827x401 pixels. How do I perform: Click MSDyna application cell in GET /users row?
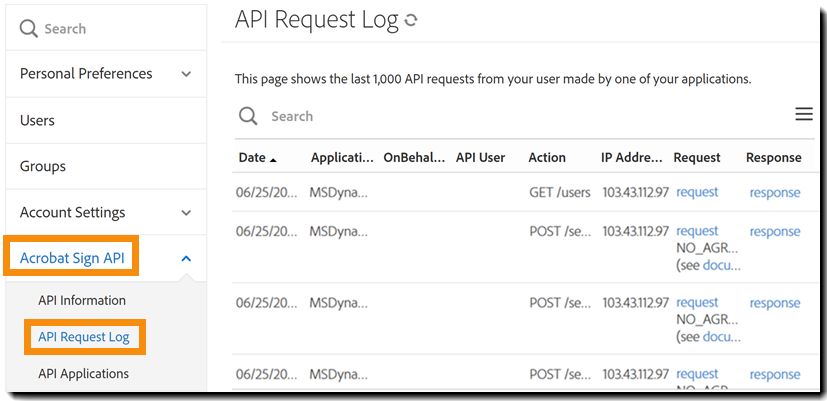[x=339, y=193]
